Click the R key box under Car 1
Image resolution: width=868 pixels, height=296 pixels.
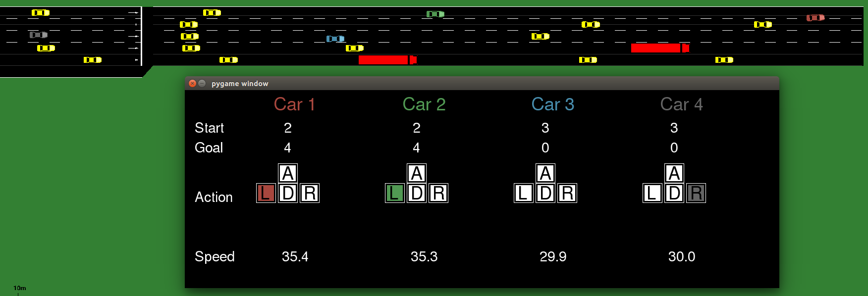click(310, 193)
